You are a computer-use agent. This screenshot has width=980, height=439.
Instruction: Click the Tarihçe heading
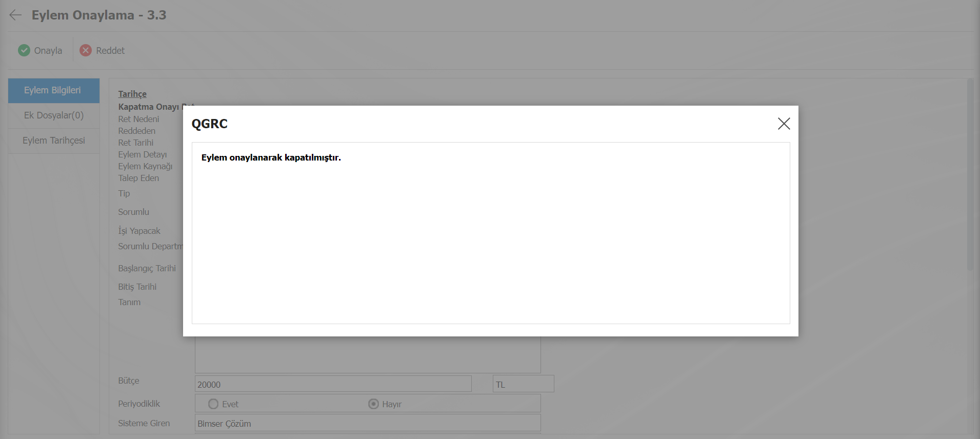[132, 94]
